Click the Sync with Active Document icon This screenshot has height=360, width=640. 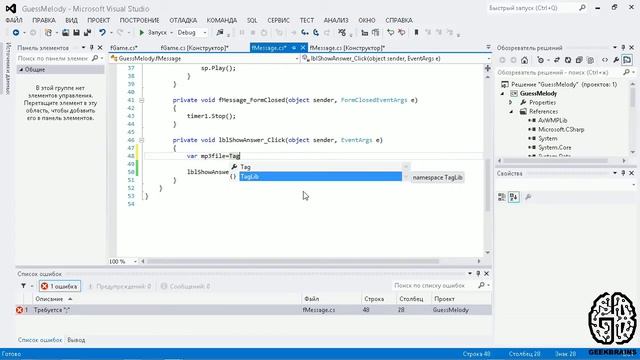[x=556, y=60]
